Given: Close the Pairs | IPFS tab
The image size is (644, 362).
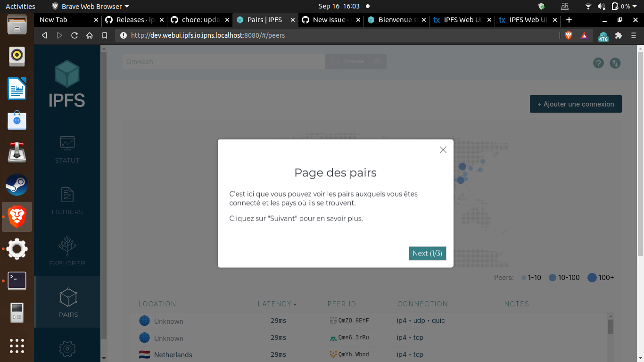Looking at the screenshot, I should click(292, 20).
